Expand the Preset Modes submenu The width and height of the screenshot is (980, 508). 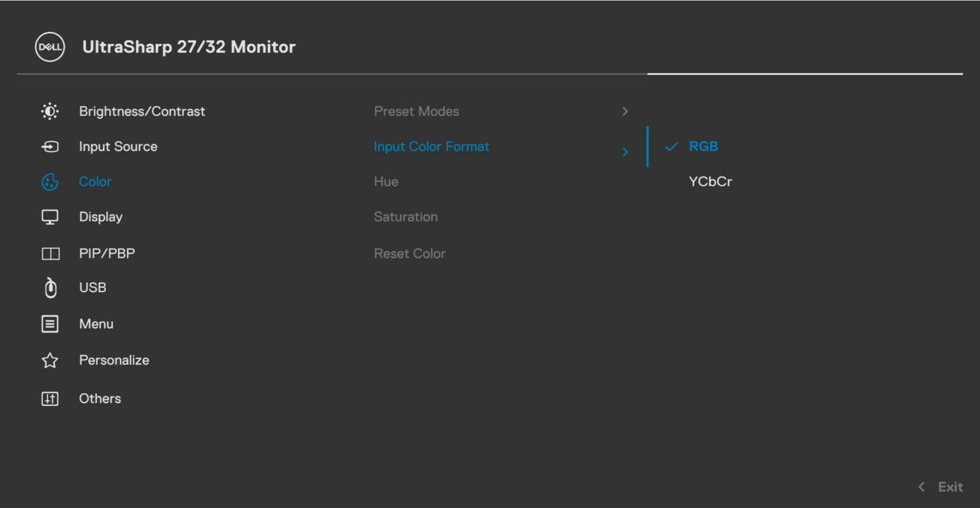(625, 111)
